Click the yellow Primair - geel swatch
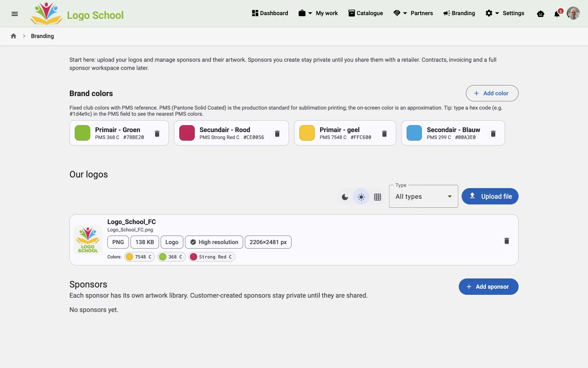This screenshot has height=368, width=588. click(307, 133)
